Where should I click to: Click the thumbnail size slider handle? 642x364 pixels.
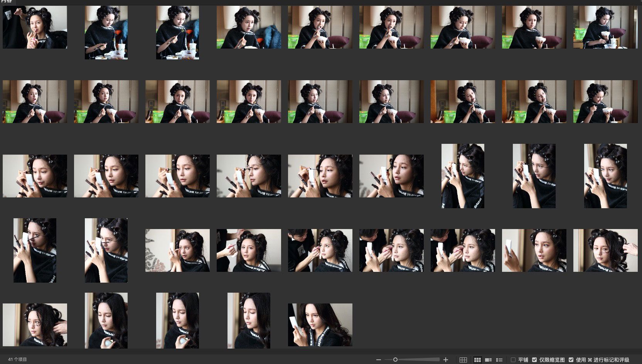[x=395, y=360]
